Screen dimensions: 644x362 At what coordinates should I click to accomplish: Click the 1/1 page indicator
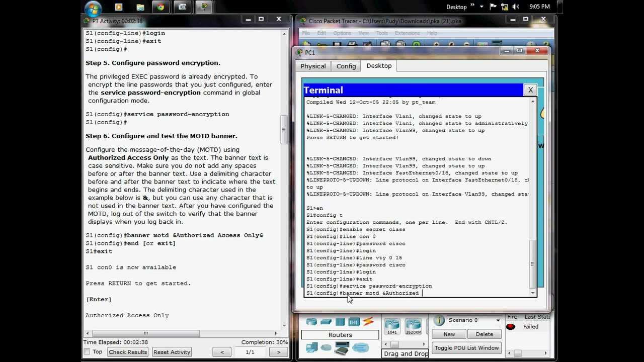(x=250, y=352)
